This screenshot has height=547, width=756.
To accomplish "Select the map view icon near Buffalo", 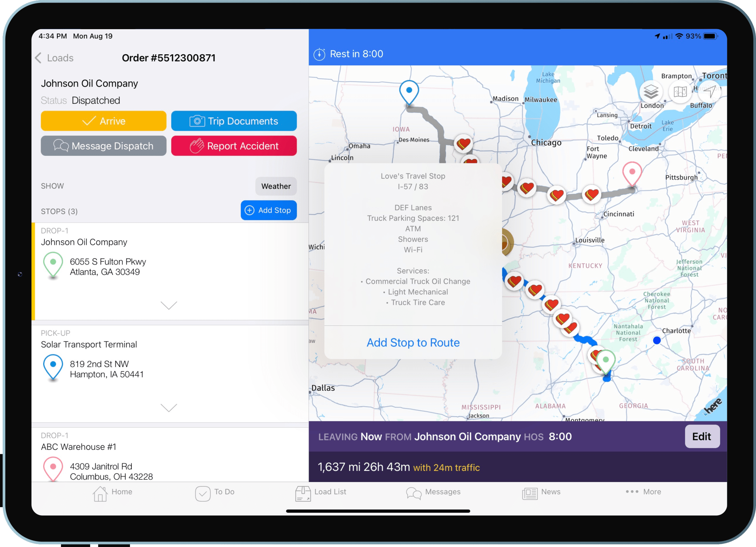I will (680, 92).
